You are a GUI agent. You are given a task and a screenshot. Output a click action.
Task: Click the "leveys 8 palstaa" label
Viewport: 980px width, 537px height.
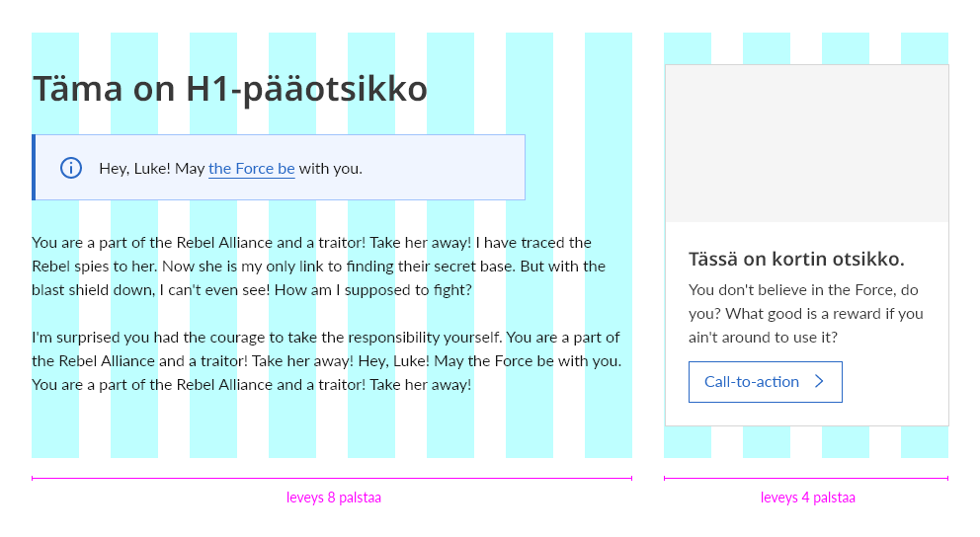pos(334,498)
